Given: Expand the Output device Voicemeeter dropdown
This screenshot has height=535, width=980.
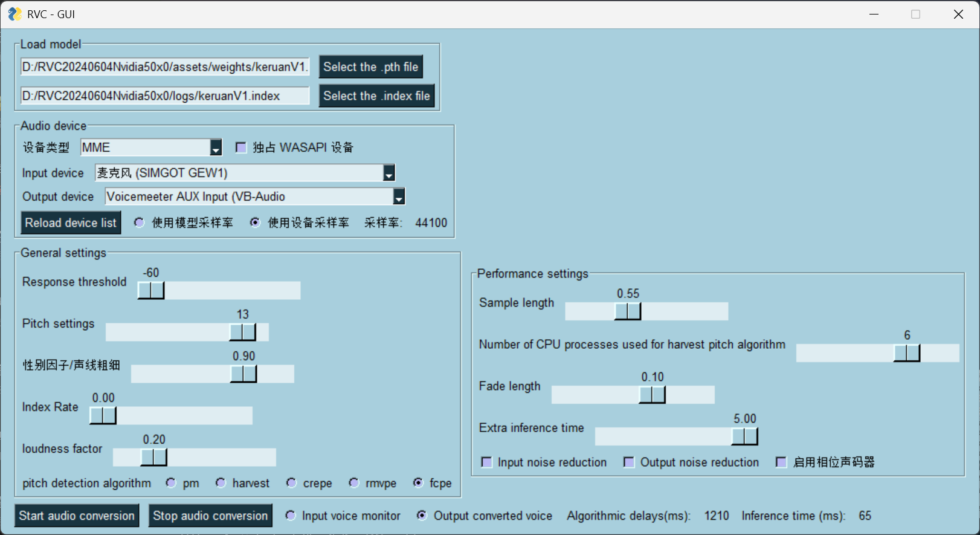Looking at the screenshot, I should point(399,197).
